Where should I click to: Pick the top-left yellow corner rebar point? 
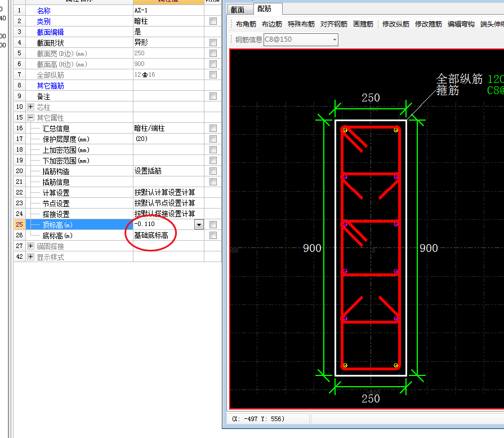(x=345, y=130)
